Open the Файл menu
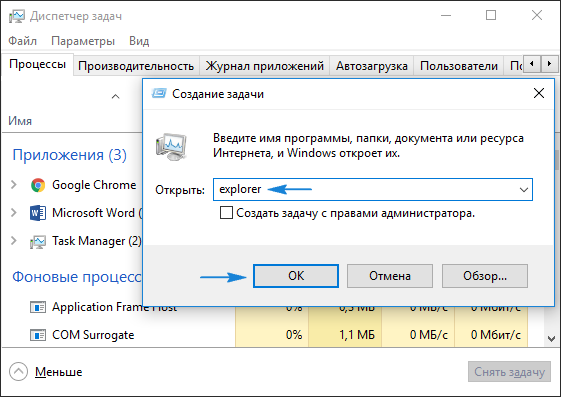Image resolution: width=561 pixels, height=397 pixels. pyautogui.click(x=23, y=41)
